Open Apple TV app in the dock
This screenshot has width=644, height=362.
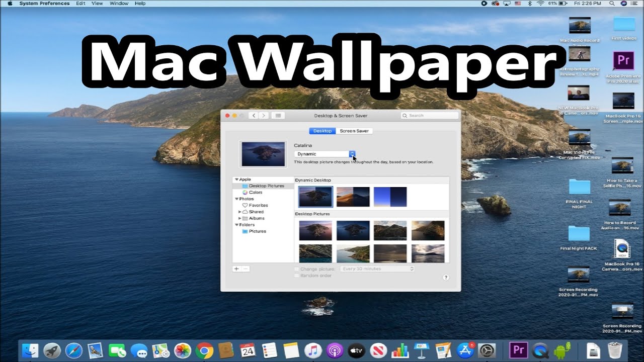tap(356, 350)
